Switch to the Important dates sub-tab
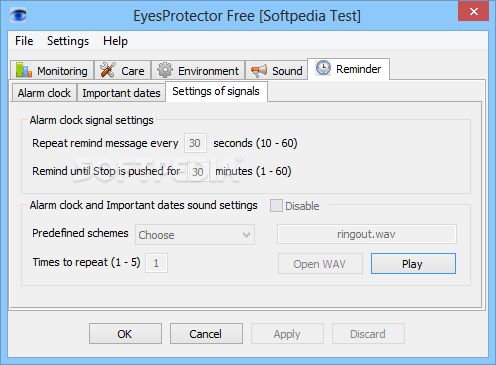This screenshot has width=496, height=365. [x=121, y=93]
